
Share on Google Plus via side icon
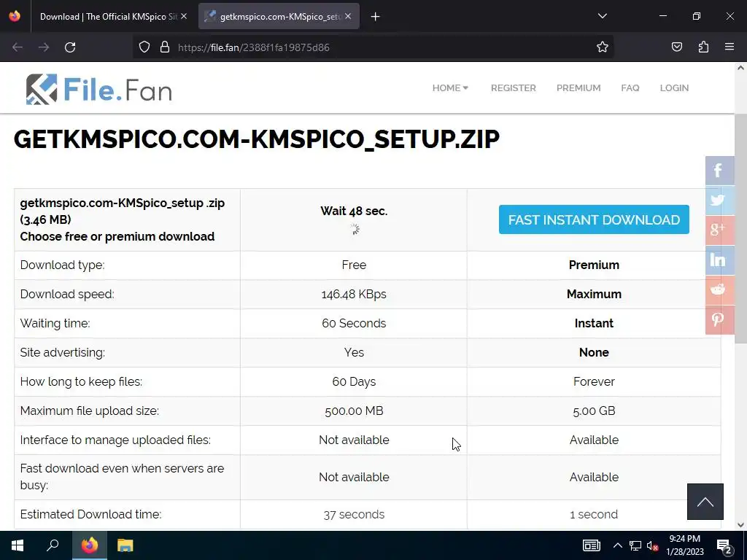pos(719,230)
